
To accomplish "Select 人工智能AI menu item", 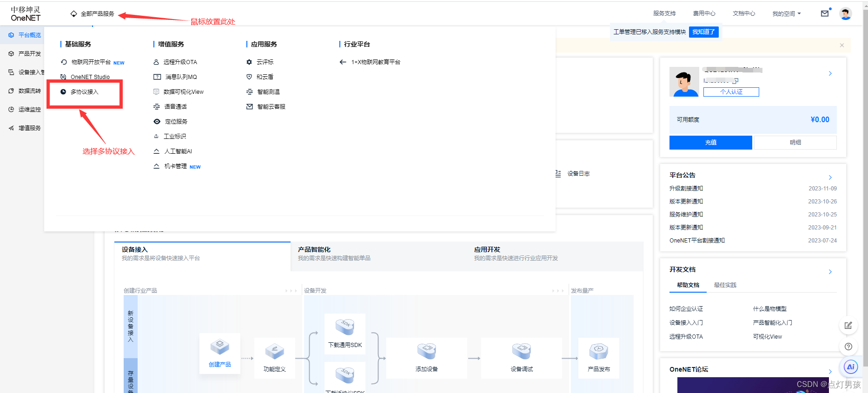I will click(x=173, y=151).
